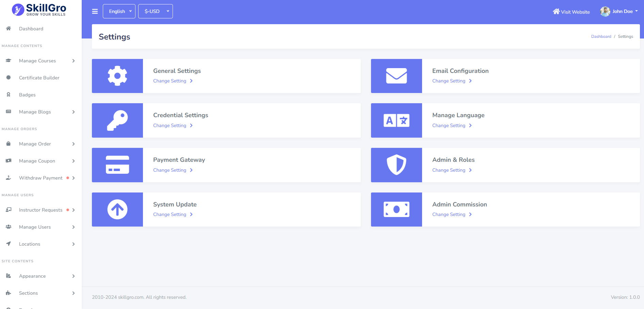The width and height of the screenshot is (644, 309).
Task: Open the $-USD currency dropdown
Action: pos(156,11)
